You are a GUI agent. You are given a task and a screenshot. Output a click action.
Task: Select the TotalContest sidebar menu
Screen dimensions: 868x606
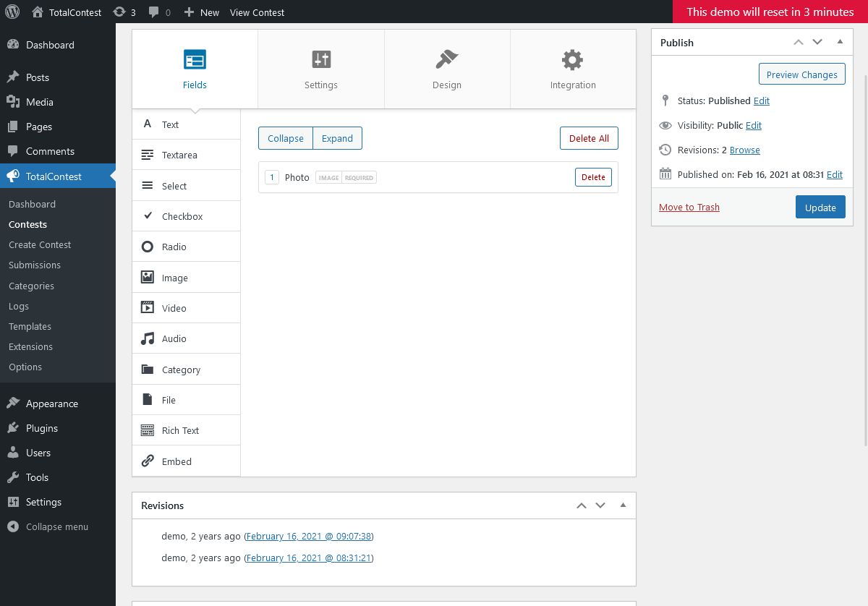coord(58,176)
